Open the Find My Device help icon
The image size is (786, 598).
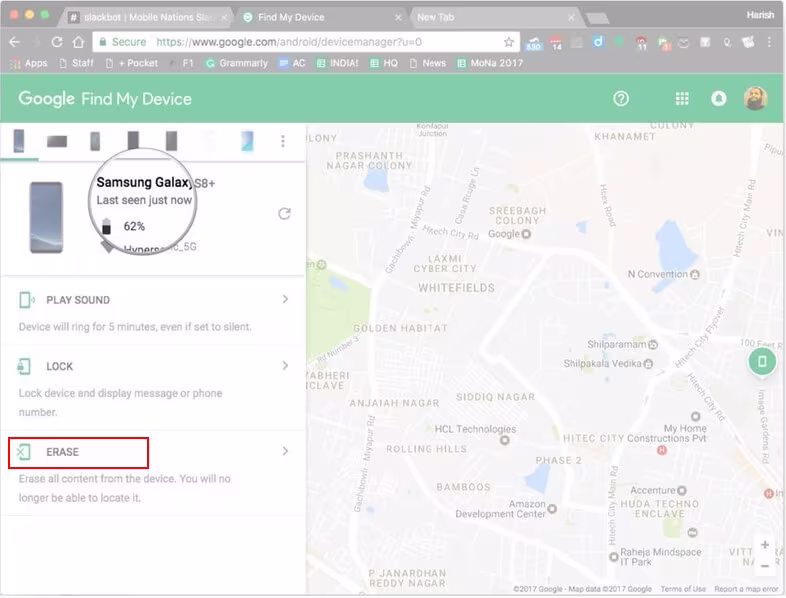coord(621,99)
